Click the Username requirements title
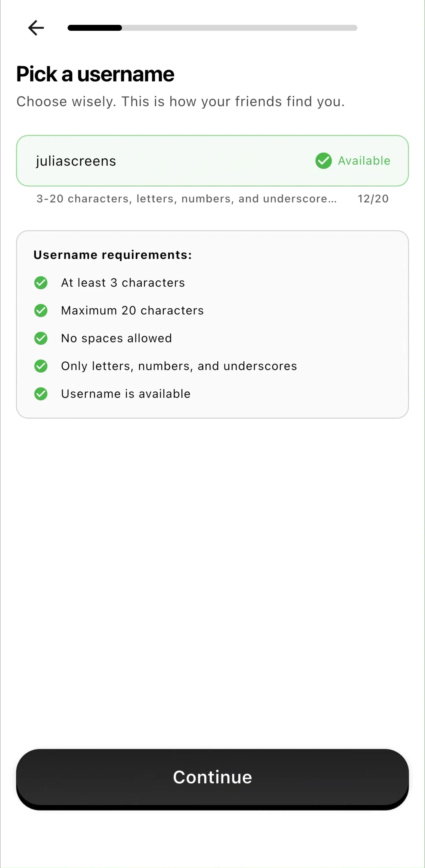425x868 pixels. [113, 255]
